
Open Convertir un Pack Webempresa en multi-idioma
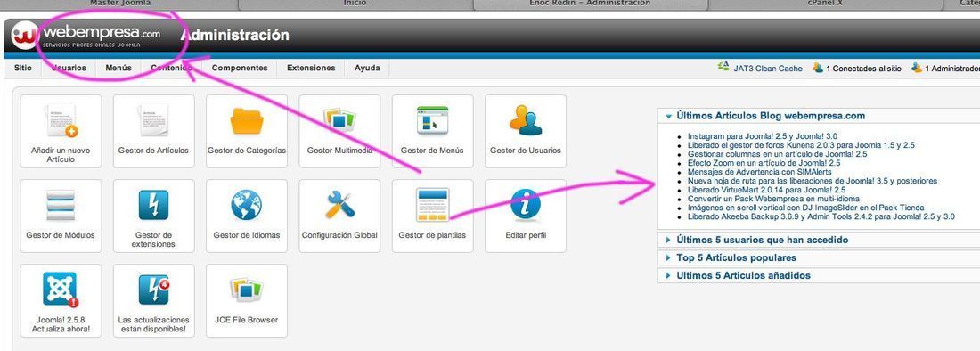773,199
